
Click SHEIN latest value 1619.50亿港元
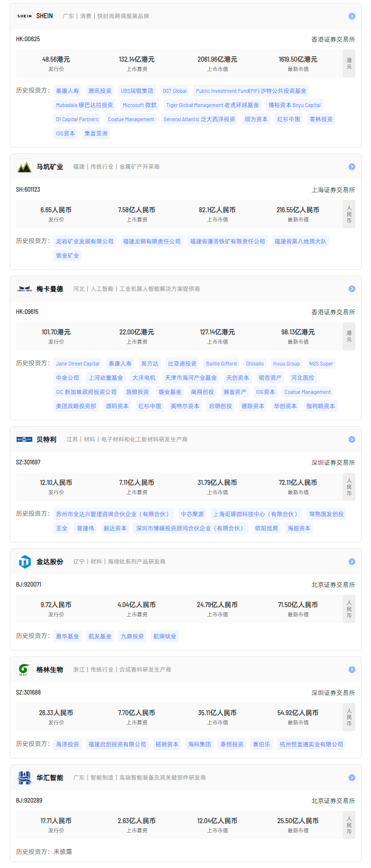[x=298, y=59]
